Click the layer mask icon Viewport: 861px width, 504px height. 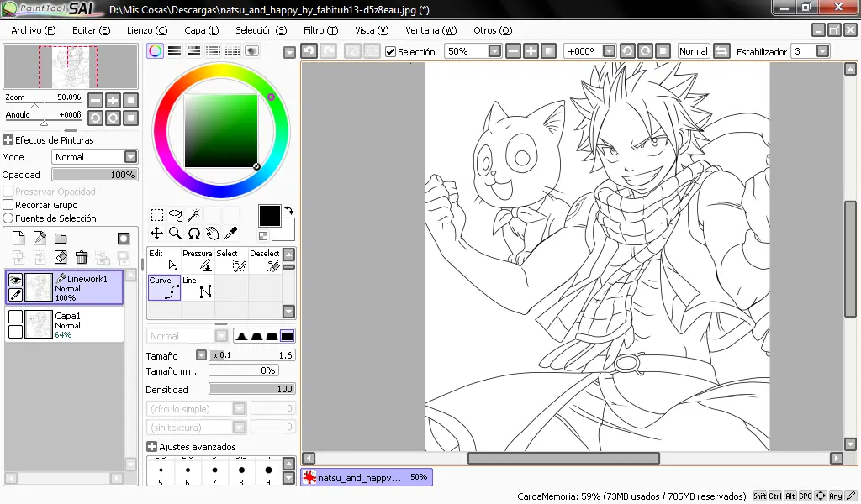[x=124, y=238]
